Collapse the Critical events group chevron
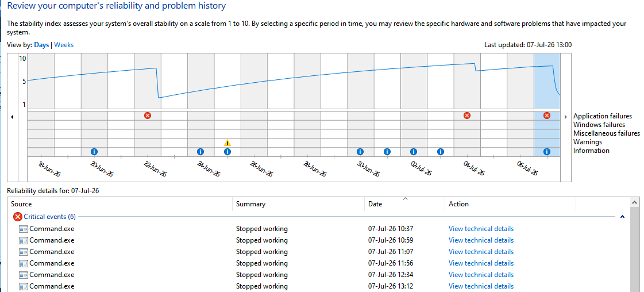The height and width of the screenshot is (292, 644). tap(622, 217)
